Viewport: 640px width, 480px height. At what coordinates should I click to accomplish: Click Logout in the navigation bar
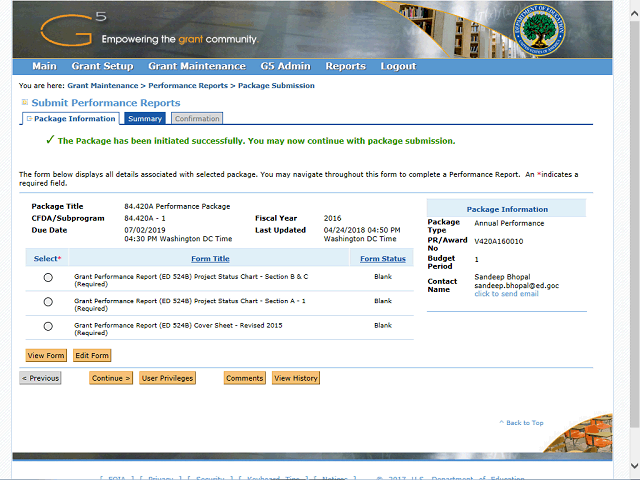[x=398, y=66]
